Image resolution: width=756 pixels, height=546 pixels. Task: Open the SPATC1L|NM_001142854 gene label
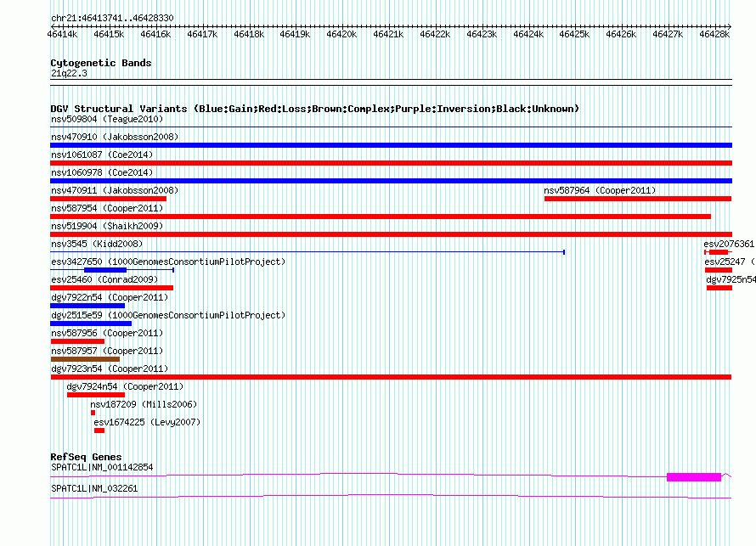coord(102,467)
